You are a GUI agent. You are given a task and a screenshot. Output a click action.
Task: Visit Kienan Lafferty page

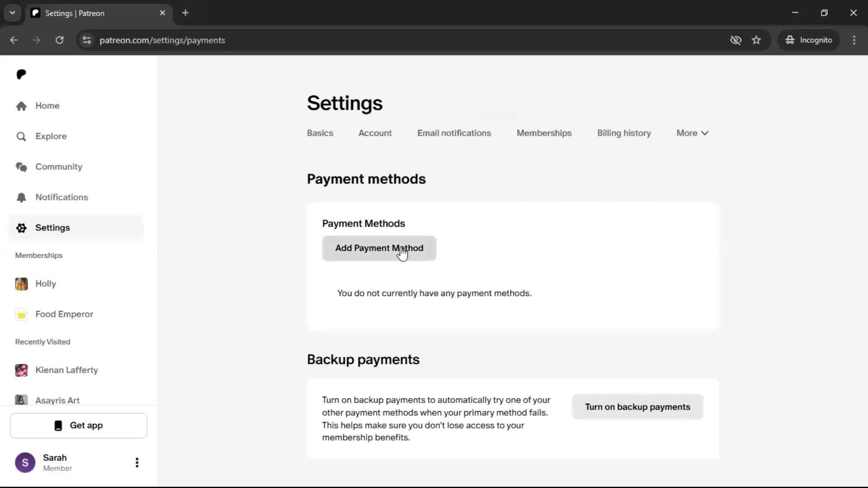point(76,370)
